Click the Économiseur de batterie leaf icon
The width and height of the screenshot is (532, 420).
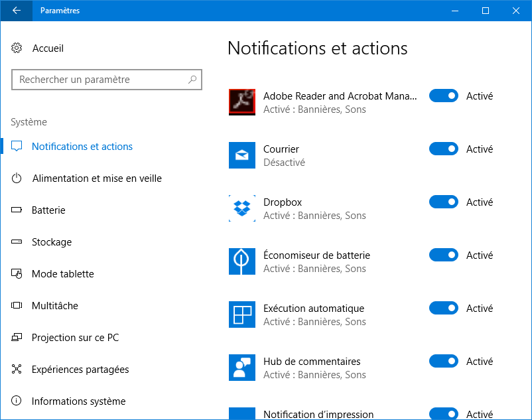tap(242, 261)
